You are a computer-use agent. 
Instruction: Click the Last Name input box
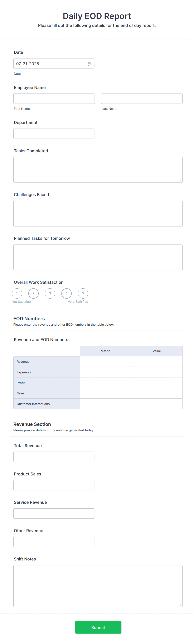coord(142,99)
